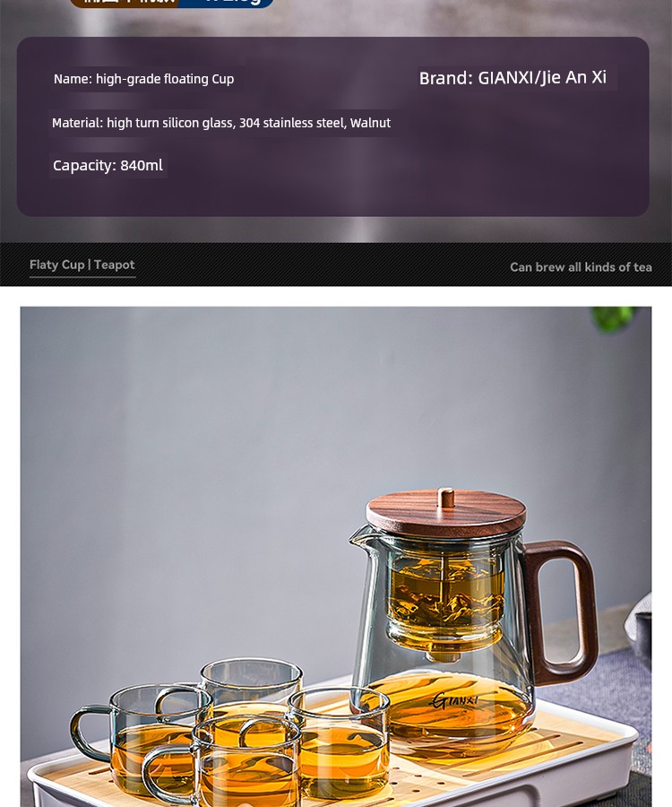Click the Name: high-grade floating Cup line
Viewport: 672px width, 807px height.
click(144, 79)
